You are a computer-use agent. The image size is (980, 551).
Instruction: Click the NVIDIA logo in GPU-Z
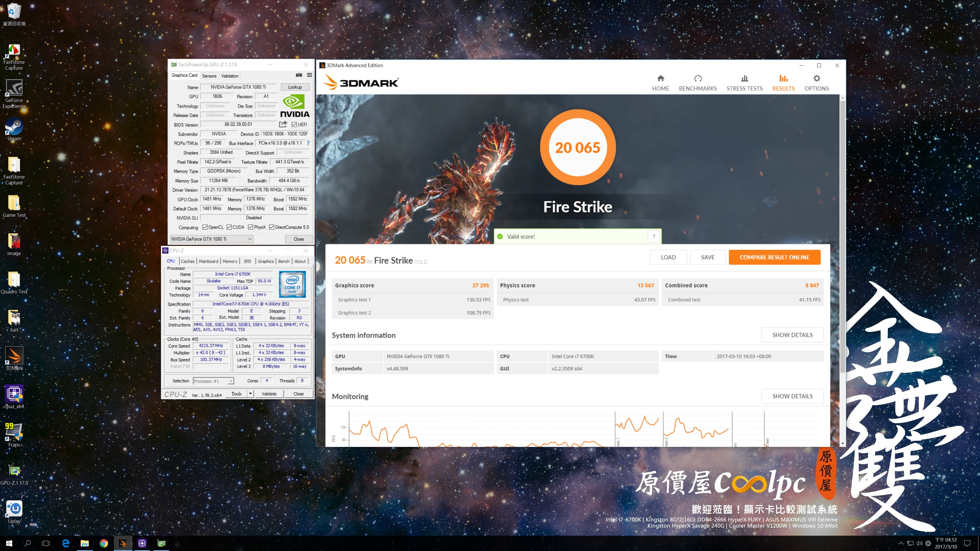pyautogui.click(x=295, y=106)
